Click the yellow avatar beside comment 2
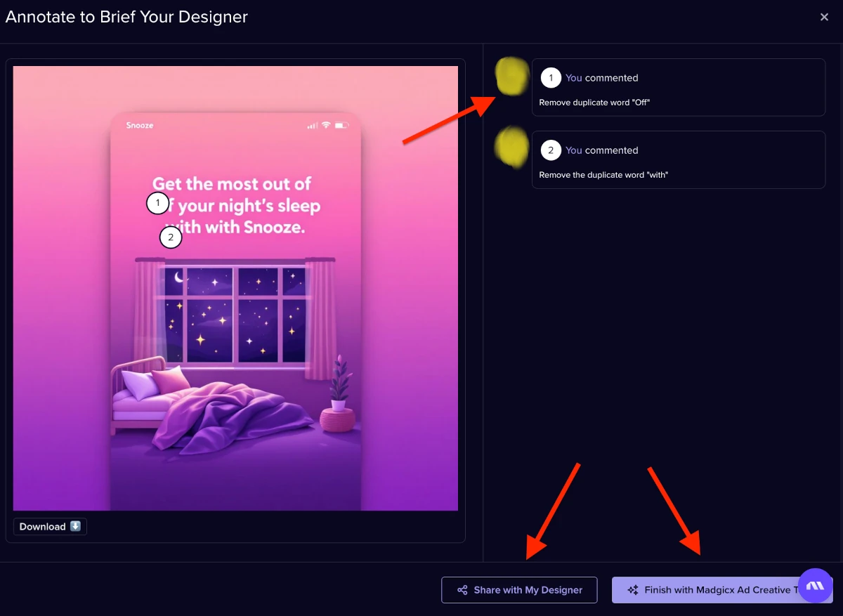The image size is (843, 616). point(512,148)
